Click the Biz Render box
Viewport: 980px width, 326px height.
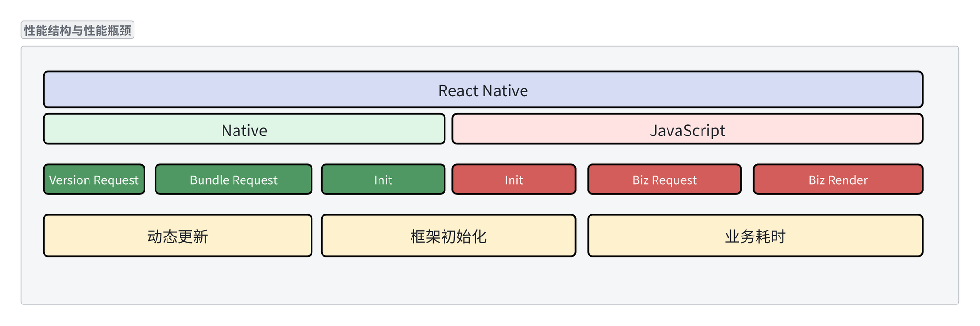point(838,180)
